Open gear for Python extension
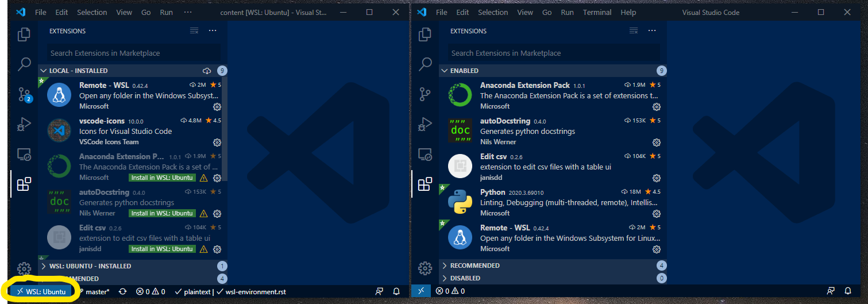The width and height of the screenshot is (868, 304). point(657,214)
